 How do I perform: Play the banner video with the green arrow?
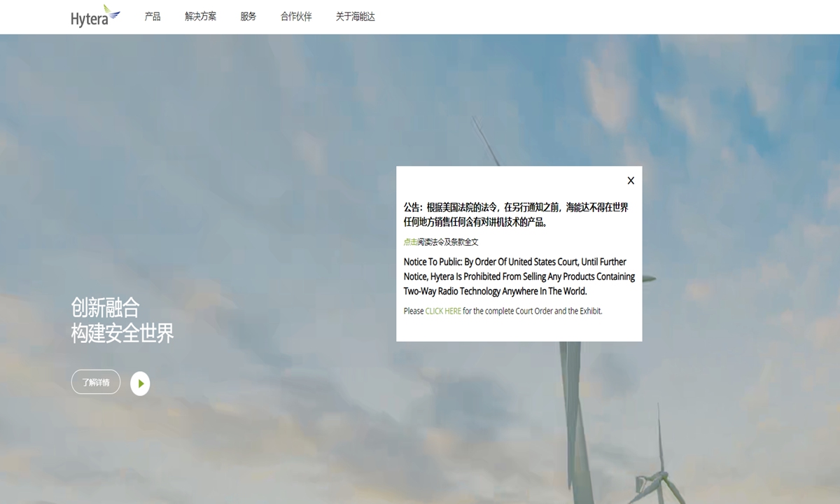[140, 383]
